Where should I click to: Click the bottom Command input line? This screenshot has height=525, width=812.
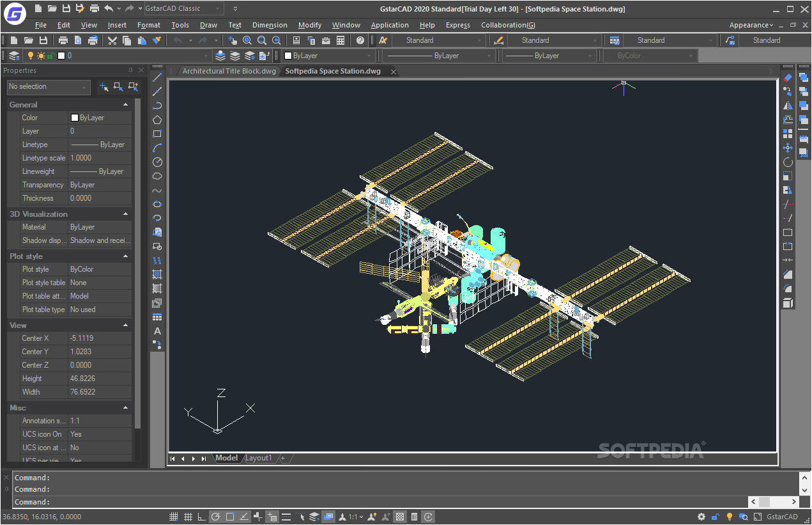point(380,502)
